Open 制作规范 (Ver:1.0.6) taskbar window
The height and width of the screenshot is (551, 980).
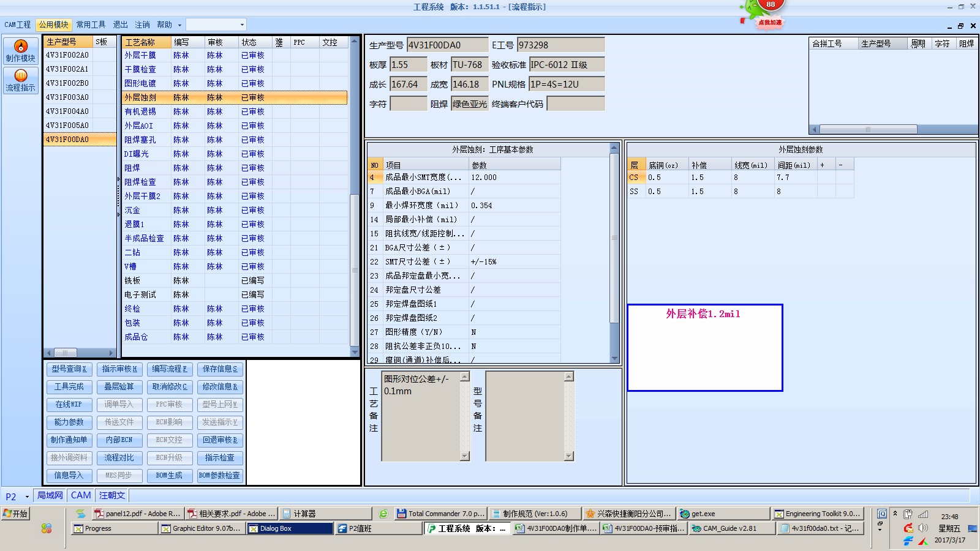[x=535, y=514]
